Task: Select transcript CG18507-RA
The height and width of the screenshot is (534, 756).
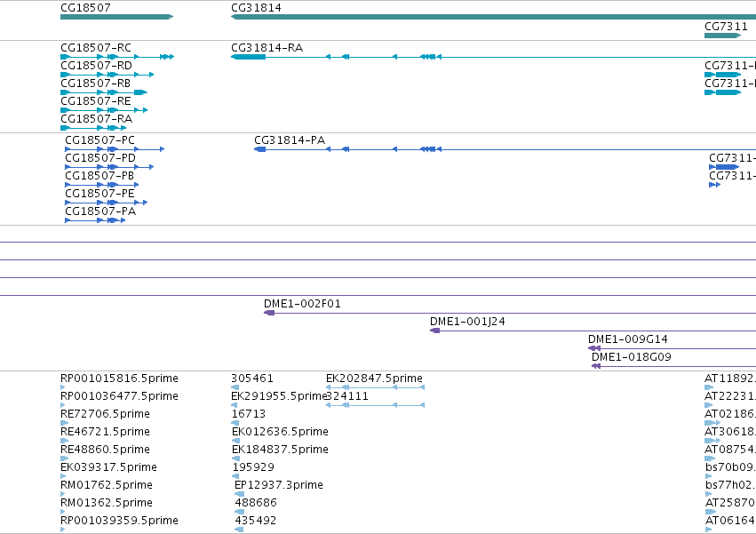Action: click(93, 128)
